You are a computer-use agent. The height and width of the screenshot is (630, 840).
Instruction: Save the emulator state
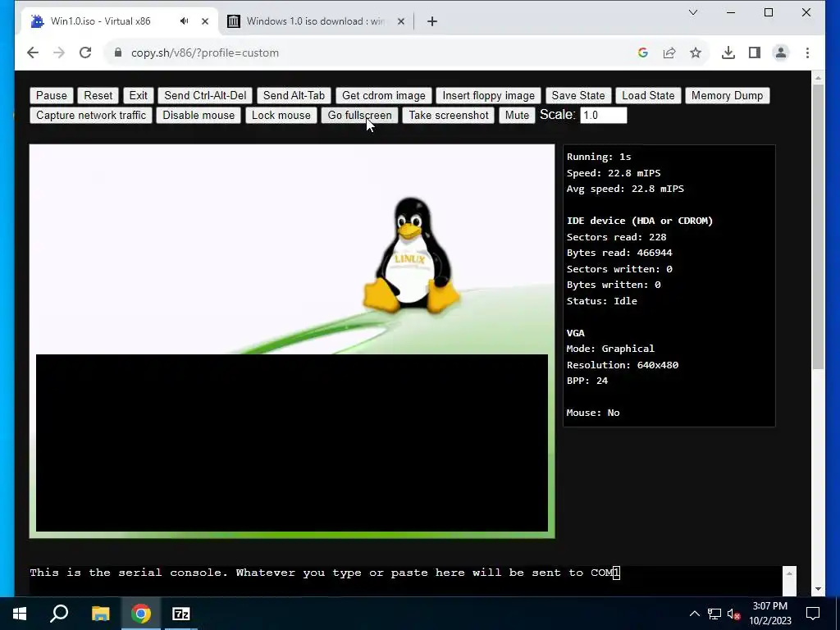578,95
